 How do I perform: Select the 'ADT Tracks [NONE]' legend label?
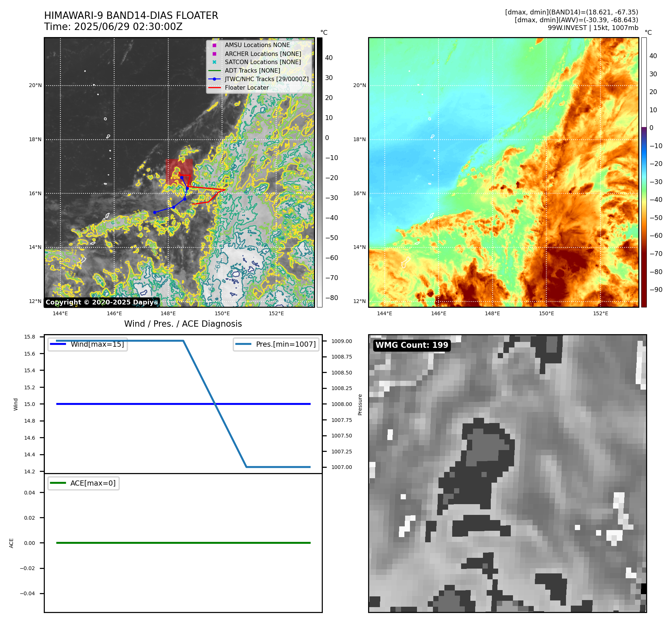(x=252, y=70)
